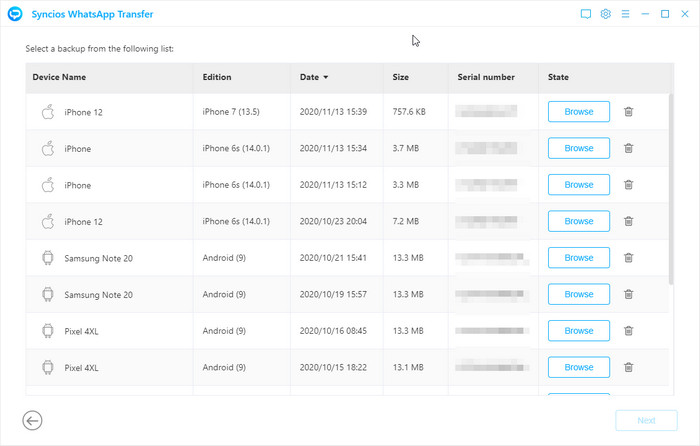This screenshot has width=700, height=446.
Task: Click the Android icon of the 13.1 MB backup
Action: coord(48,367)
